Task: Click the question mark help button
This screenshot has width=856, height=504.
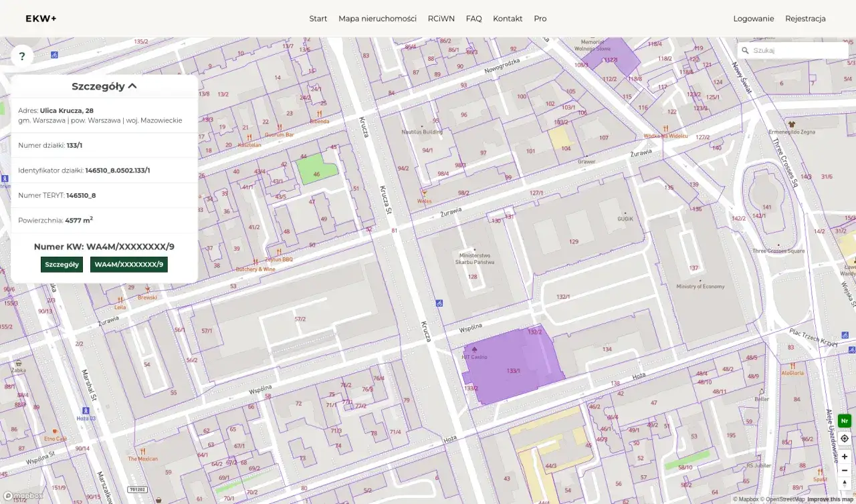Action: (22, 56)
